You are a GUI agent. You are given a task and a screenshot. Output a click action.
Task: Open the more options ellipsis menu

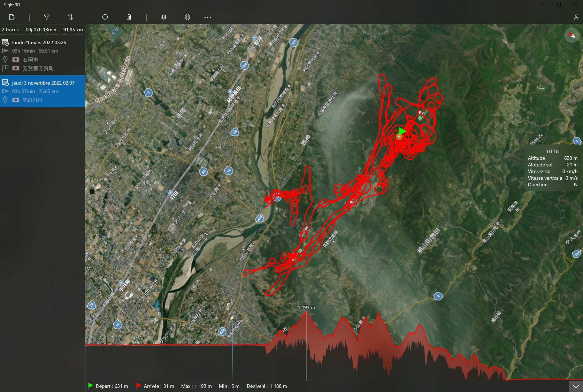click(208, 17)
